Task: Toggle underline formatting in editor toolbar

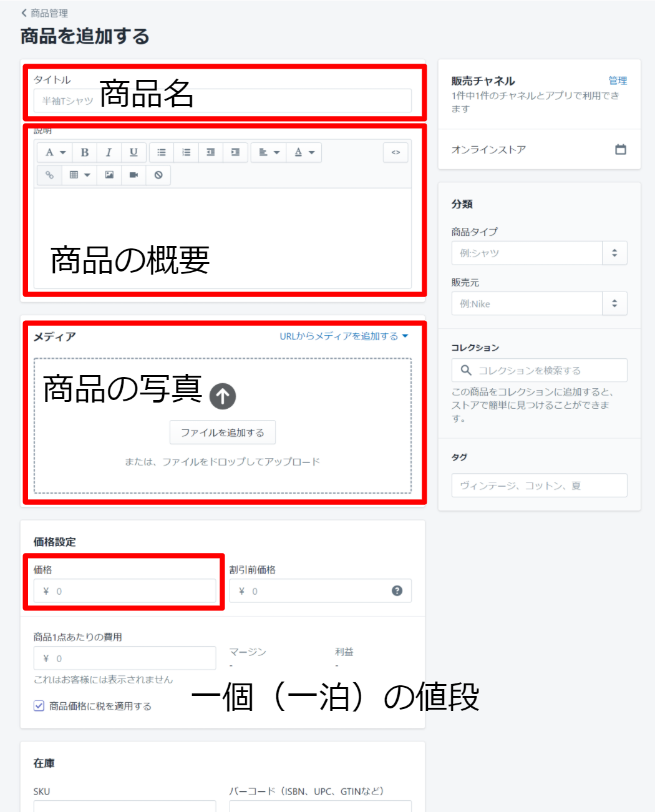Action: coord(133,152)
